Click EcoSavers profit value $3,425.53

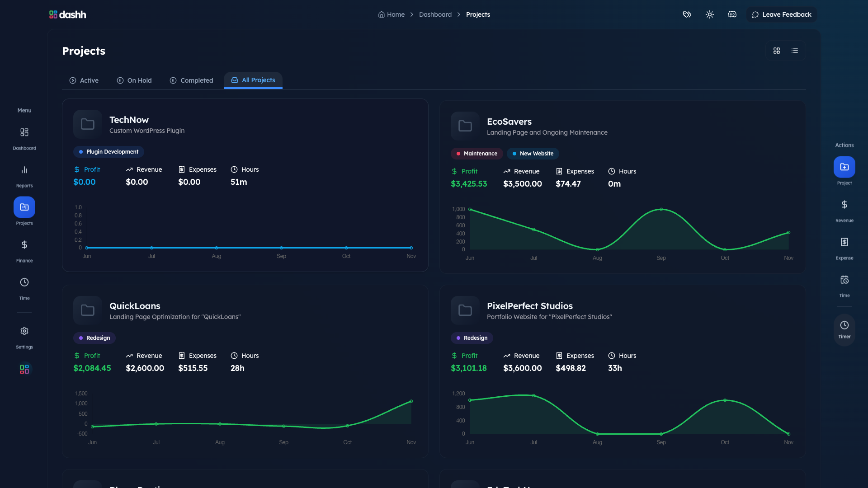(x=469, y=184)
